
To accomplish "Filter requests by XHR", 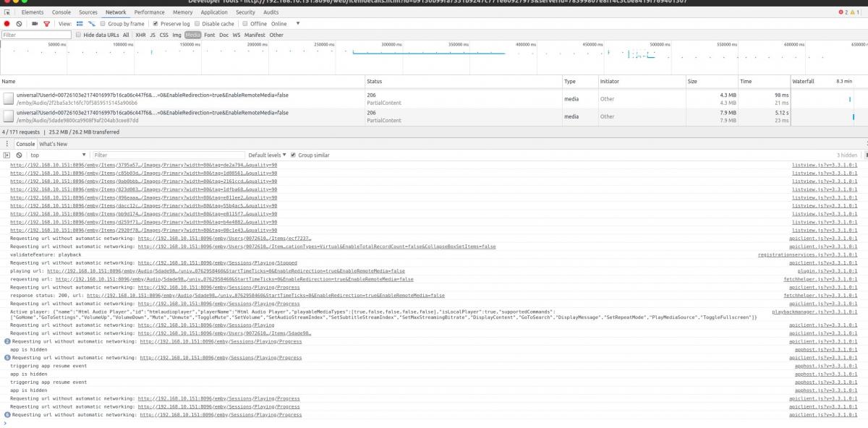I will (x=140, y=35).
